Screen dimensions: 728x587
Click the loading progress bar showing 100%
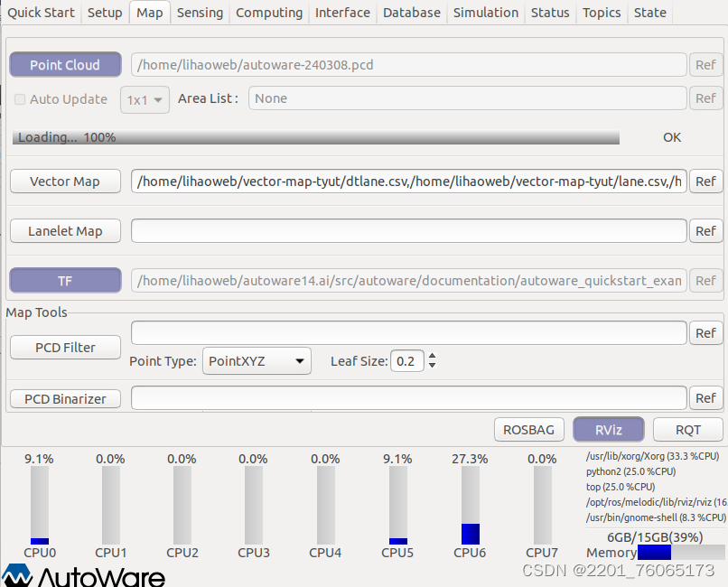coord(316,137)
